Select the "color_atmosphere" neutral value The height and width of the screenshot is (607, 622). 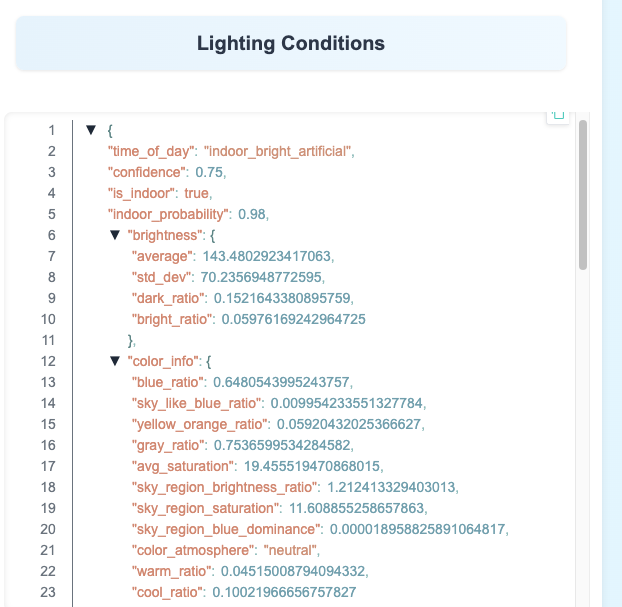point(290,550)
